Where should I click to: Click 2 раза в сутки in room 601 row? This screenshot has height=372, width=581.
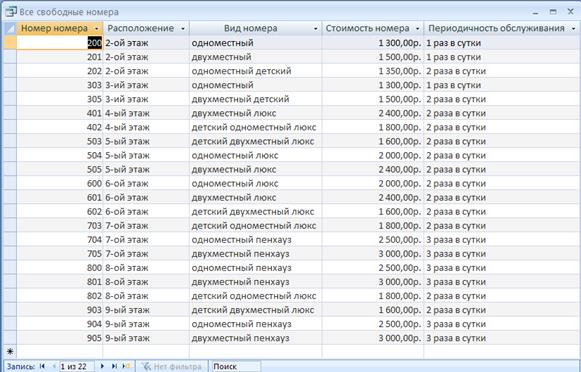(x=502, y=197)
